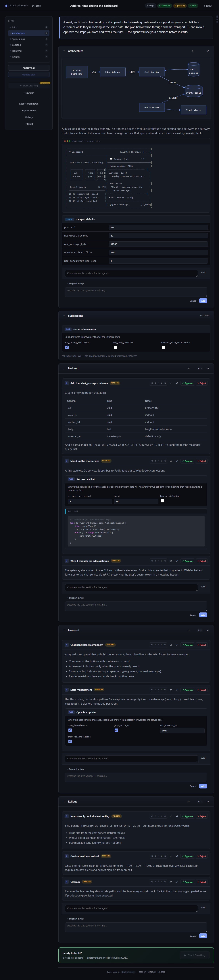
Task: Select M size on Cleanup step
Action: coord(158,882)
